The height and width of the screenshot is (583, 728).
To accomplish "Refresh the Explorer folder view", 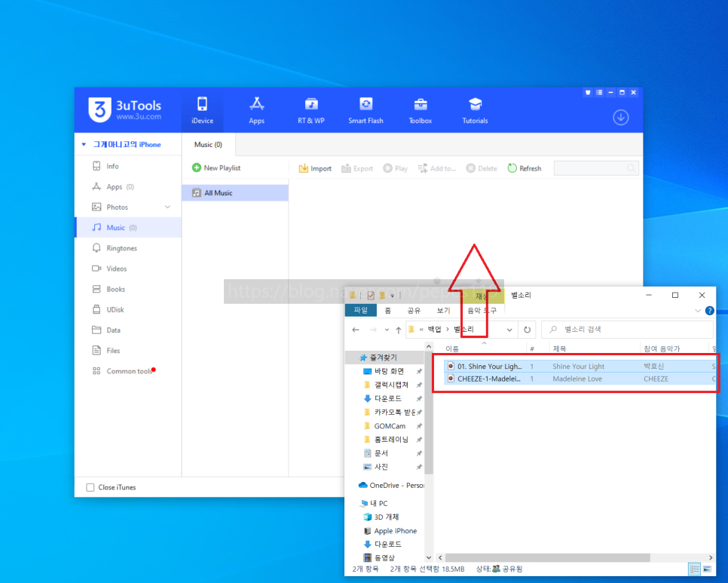I will [x=527, y=330].
